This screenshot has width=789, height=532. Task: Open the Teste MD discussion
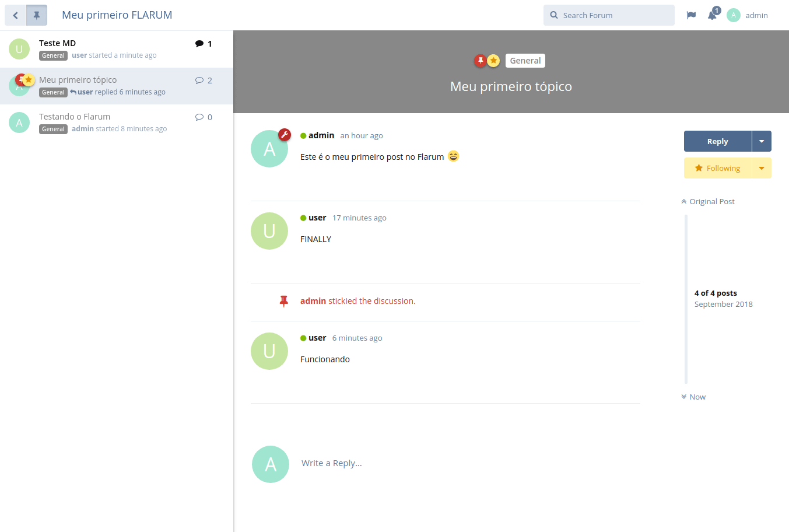57,43
